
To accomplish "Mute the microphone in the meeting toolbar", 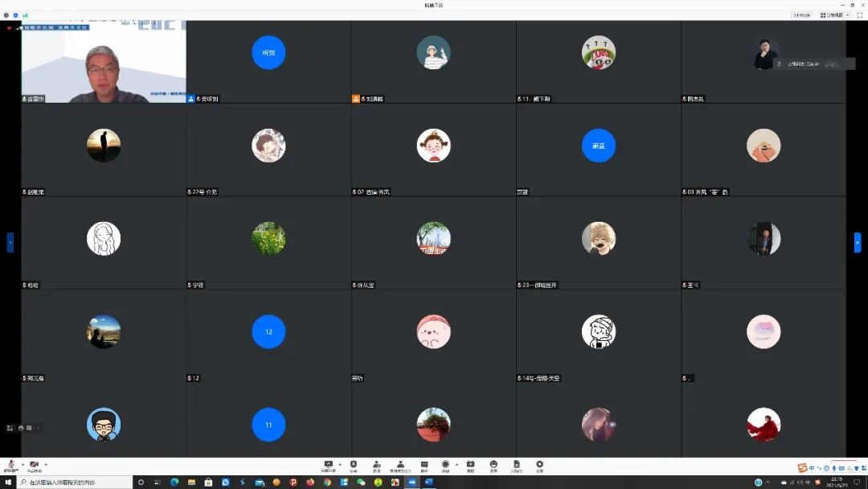I will tap(10, 465).
